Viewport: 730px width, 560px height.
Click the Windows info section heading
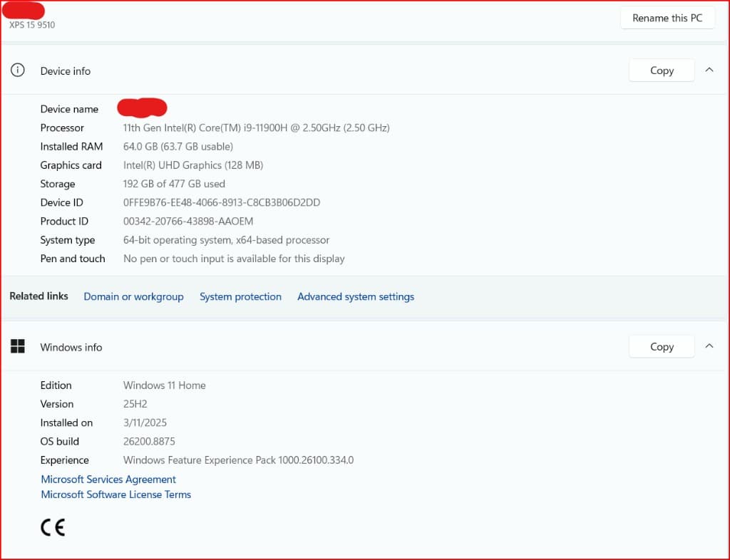(x=71, y=347)
